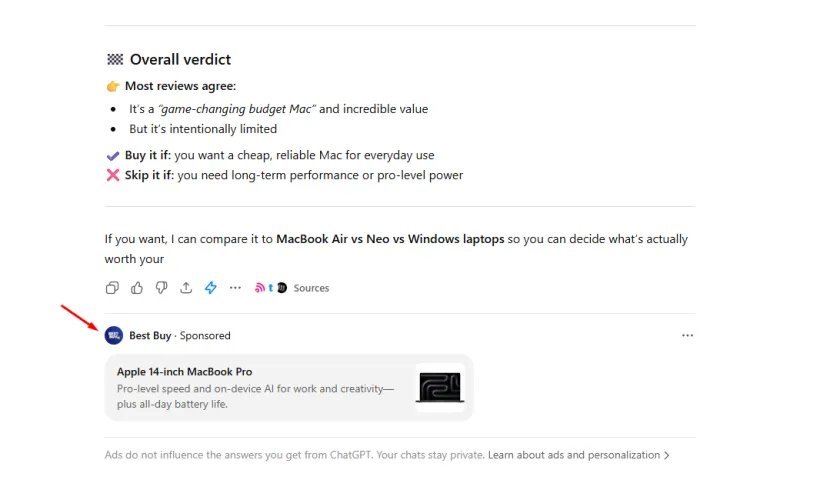
Task: Click the Best Buy advertiser name
Action: [150, 336]
